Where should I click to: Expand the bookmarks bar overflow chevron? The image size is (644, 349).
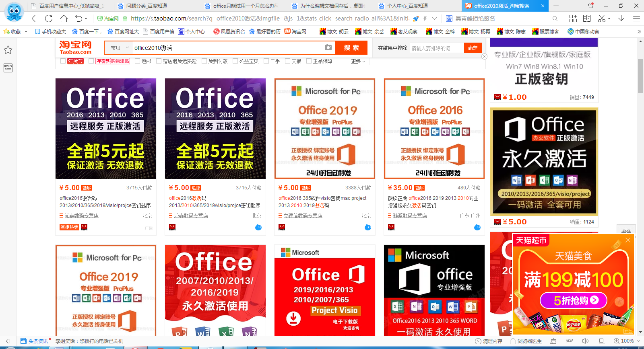tap(639, 31)
